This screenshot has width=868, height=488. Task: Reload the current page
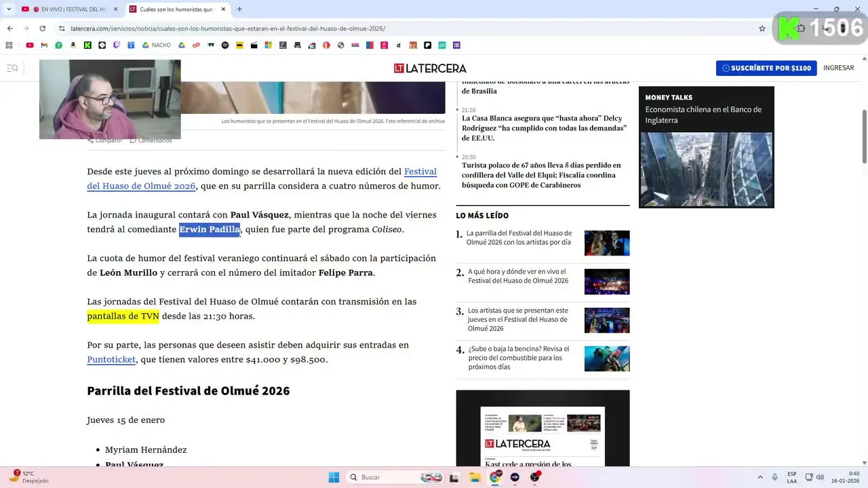42,28
